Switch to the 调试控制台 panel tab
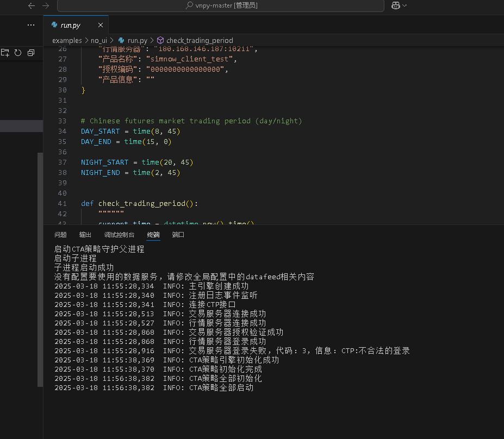Viewport: 504px width, 439px height. coord(119,235)
